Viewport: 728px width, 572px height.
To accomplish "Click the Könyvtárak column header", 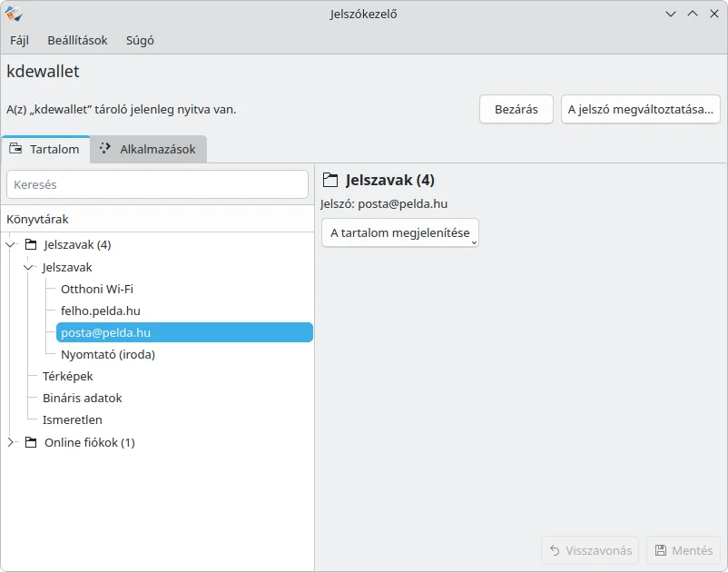I will click(x=157, y=219).
